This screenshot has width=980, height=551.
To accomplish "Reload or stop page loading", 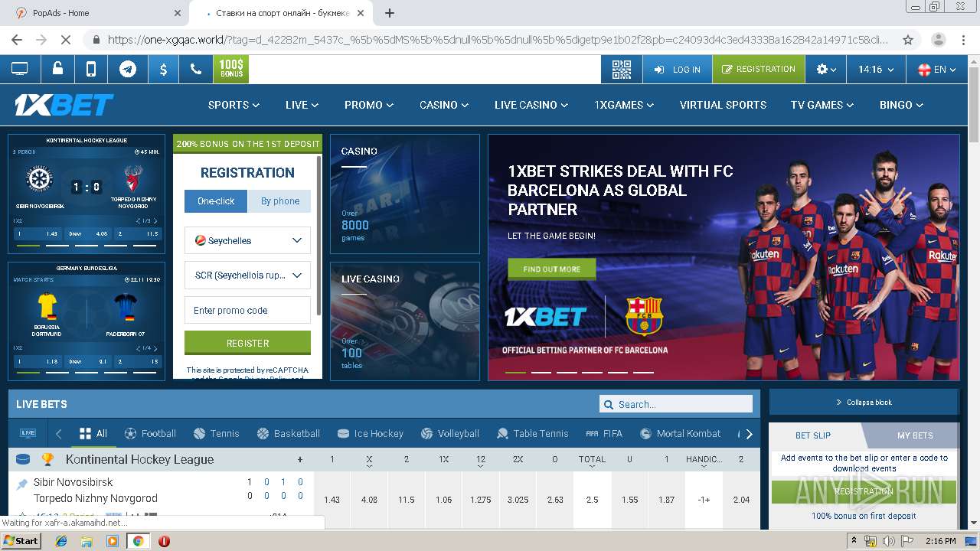I will tap(65, 40).
